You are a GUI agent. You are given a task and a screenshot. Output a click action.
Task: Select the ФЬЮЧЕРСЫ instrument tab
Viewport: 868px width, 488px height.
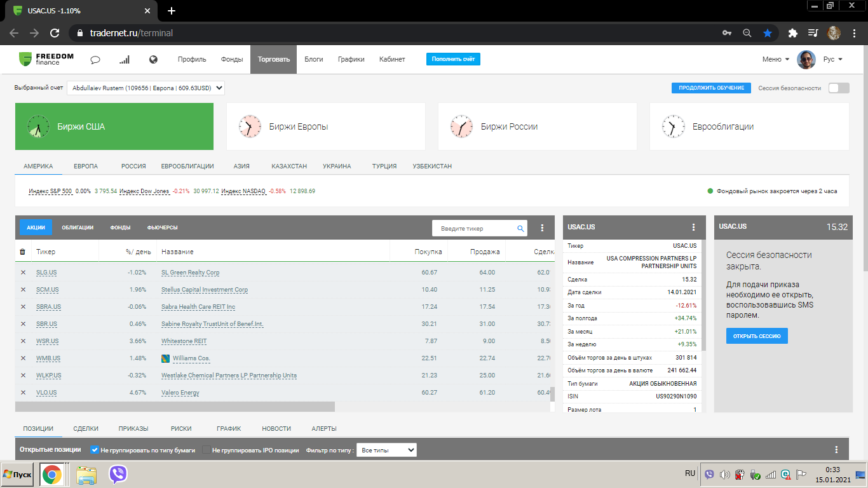[162, 227]
